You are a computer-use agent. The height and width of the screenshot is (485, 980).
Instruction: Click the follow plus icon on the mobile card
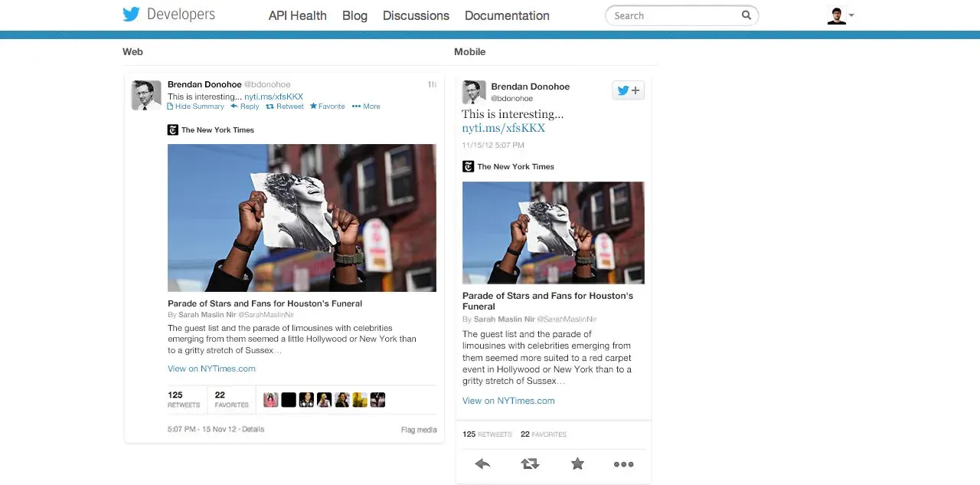636,90
